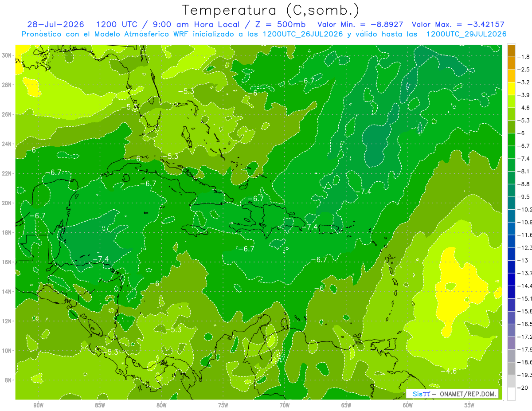Click the '90W' longitude axis label
The width and height of the screenshot is (532, 411).
coord(38,406)
